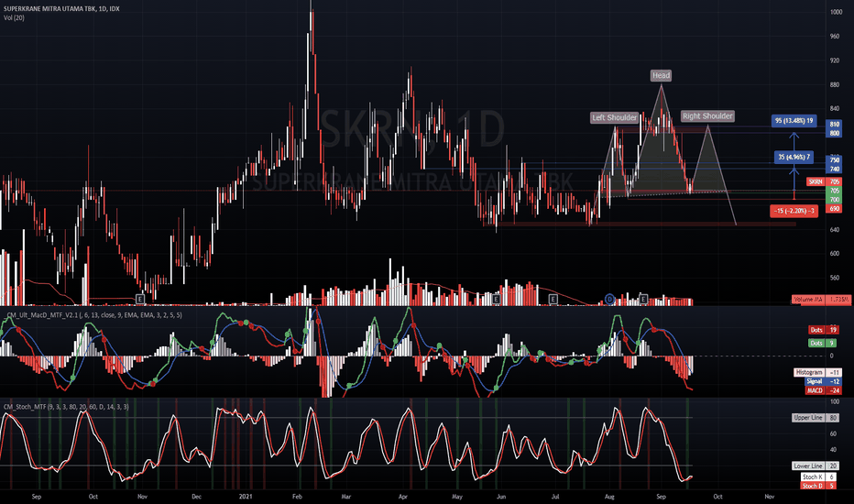This screenshot has height=504, width=854.
Task: Click the E earnings marker below Nov 2020 candles
Action: tap(140, 299)
